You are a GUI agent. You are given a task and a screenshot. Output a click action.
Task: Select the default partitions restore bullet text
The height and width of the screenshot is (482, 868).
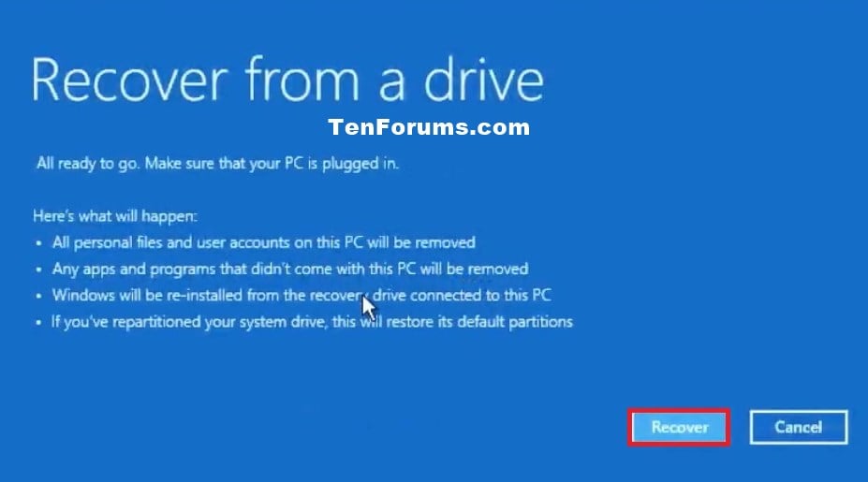coord(312,322)
